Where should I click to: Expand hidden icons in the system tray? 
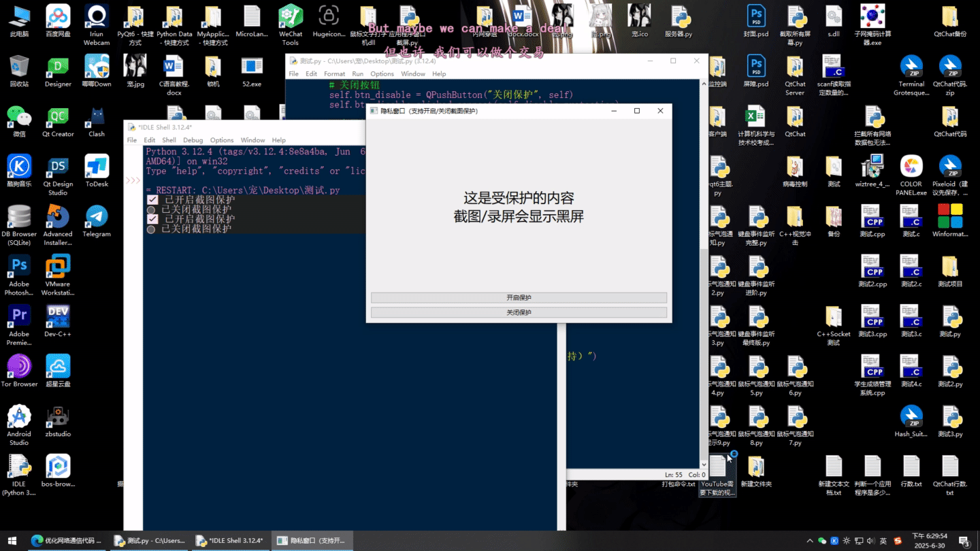pyautogui.click(x=811, y=540)
